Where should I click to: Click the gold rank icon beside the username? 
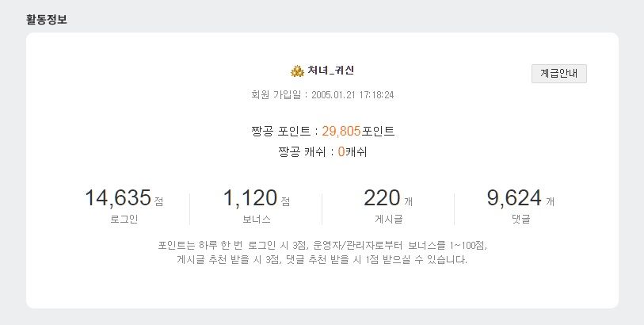pos(298,71)
